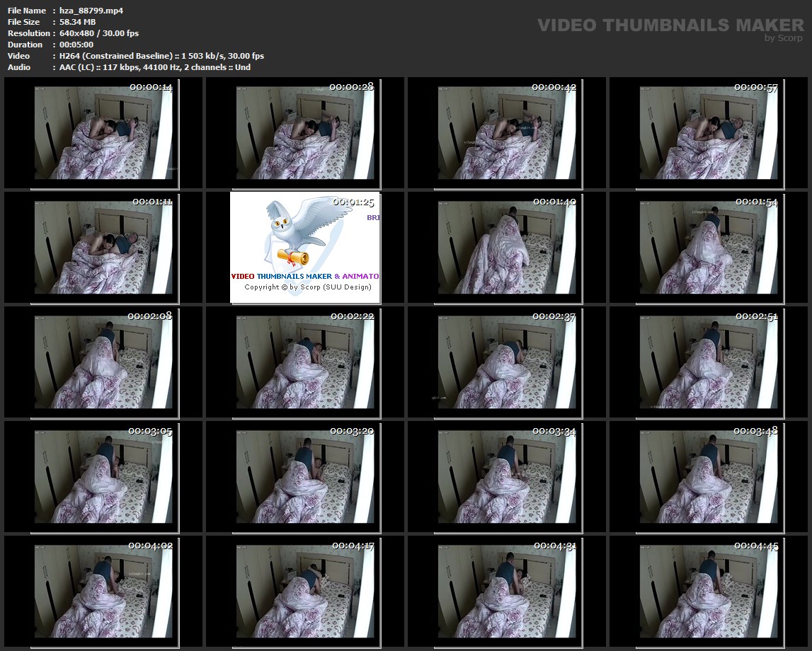Select the thumbnail timestamped 00:04:31

(507, 592)
